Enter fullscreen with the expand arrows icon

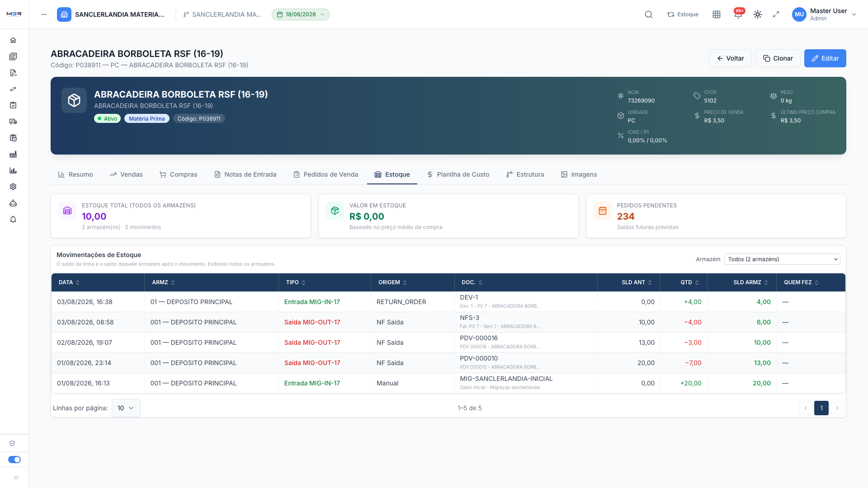tap(776, 14)
